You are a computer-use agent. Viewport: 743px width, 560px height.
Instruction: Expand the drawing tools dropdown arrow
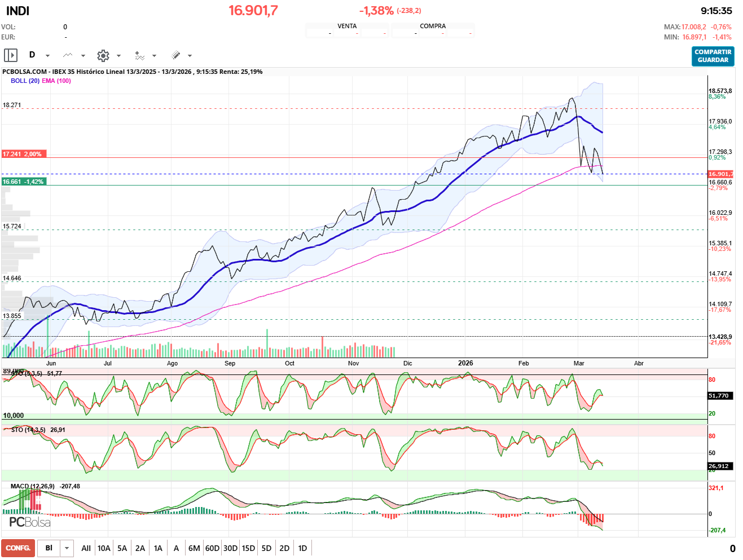click(190, 56)
